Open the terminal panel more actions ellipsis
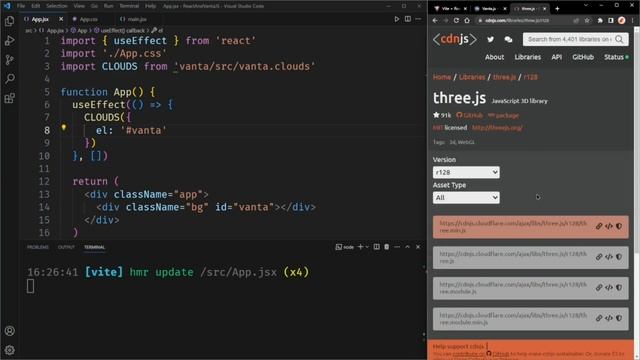Image resolution: width=640 pixels, height=360 pixels. tap(397, 247)
